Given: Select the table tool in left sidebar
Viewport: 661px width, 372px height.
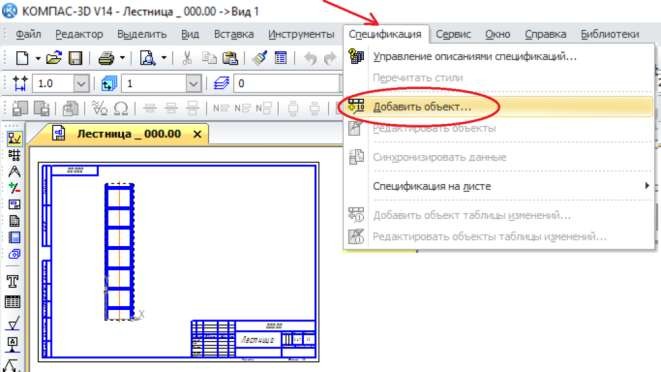Looking at the screenshot, I should [x=12, y=302].
